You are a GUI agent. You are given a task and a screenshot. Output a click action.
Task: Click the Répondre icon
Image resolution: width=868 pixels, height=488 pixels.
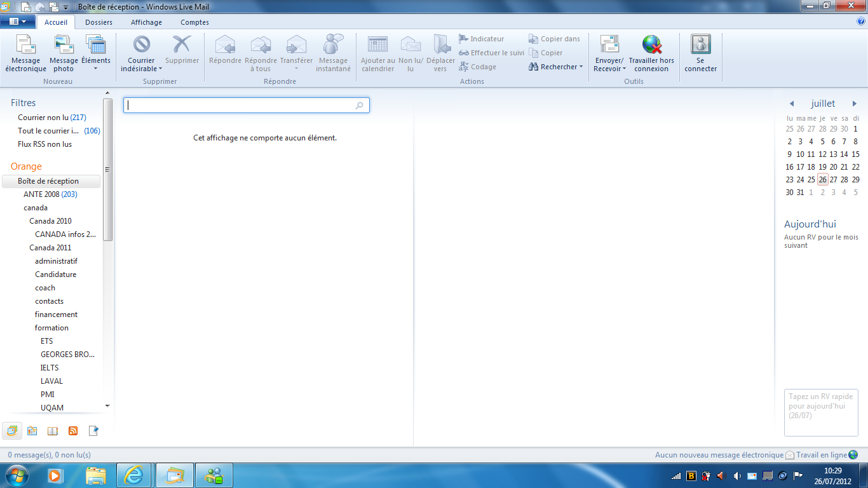click(225, 44)
